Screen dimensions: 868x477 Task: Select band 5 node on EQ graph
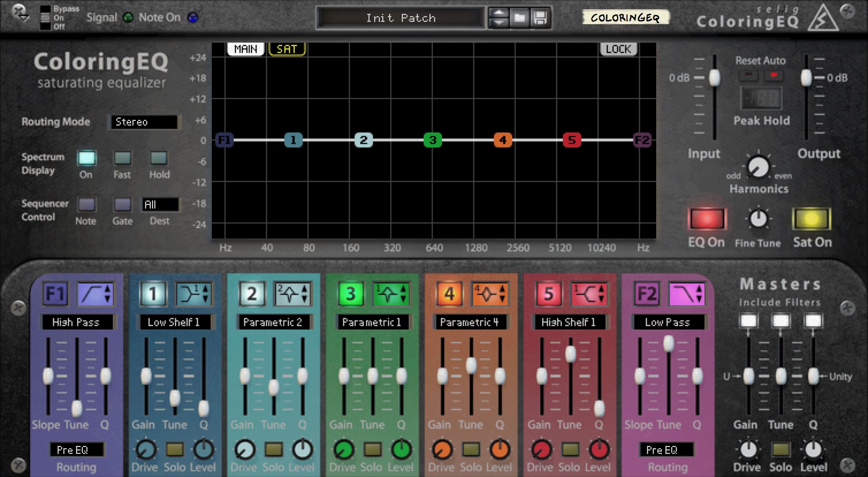click(x=572, y=140)
